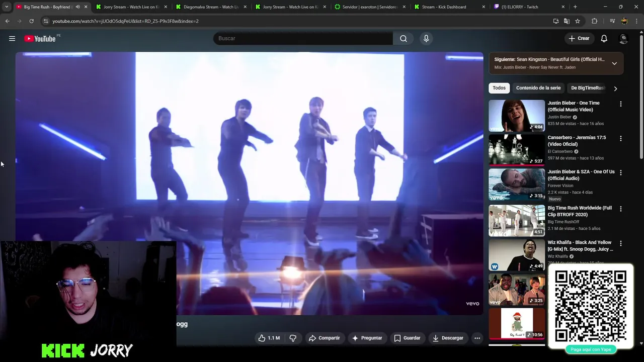Select the Contenido de la serie chip
This screenshot has height=362, width=644.
[538, 88]
